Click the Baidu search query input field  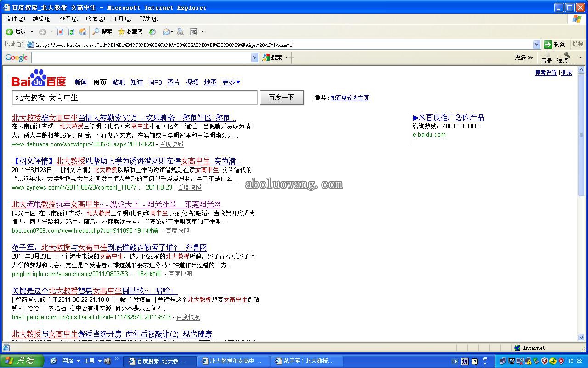tap(135, 98)
